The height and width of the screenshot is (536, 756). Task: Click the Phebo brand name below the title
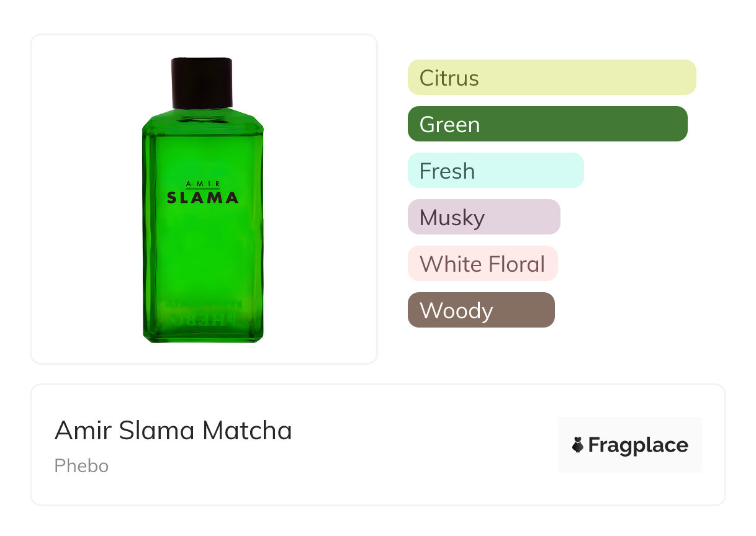tap(81, 466)
